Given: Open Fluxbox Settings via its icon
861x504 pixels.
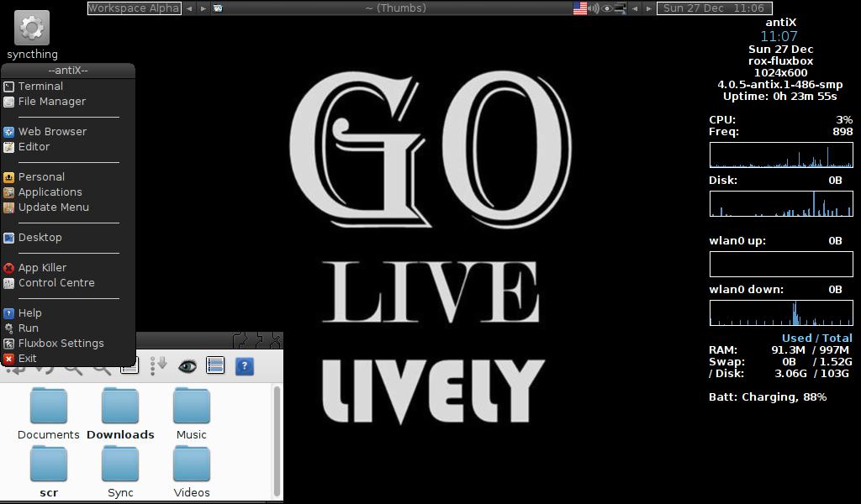Looking at the screenshot, I should 8,343.
